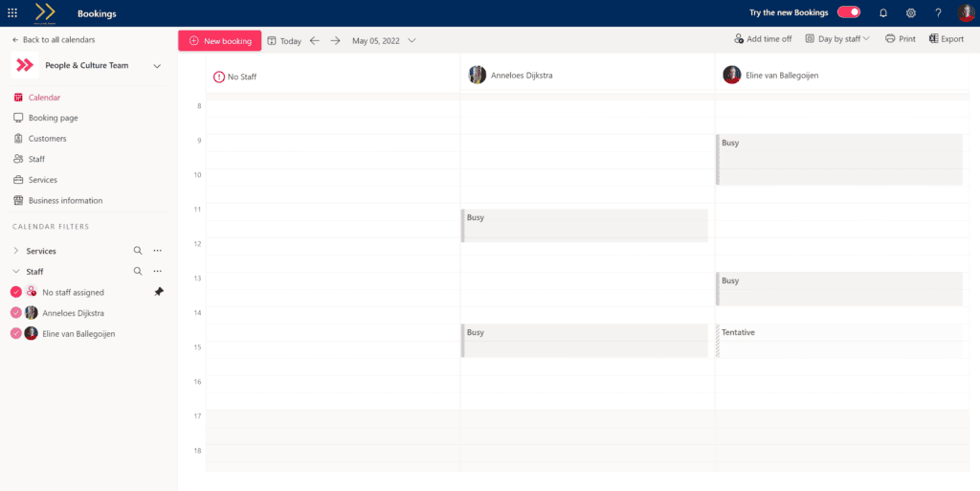Image resolution: width=980 pixels, height=491 pixels.
Task: Open Business information in sidebar
Action: (x=57, y=201)
